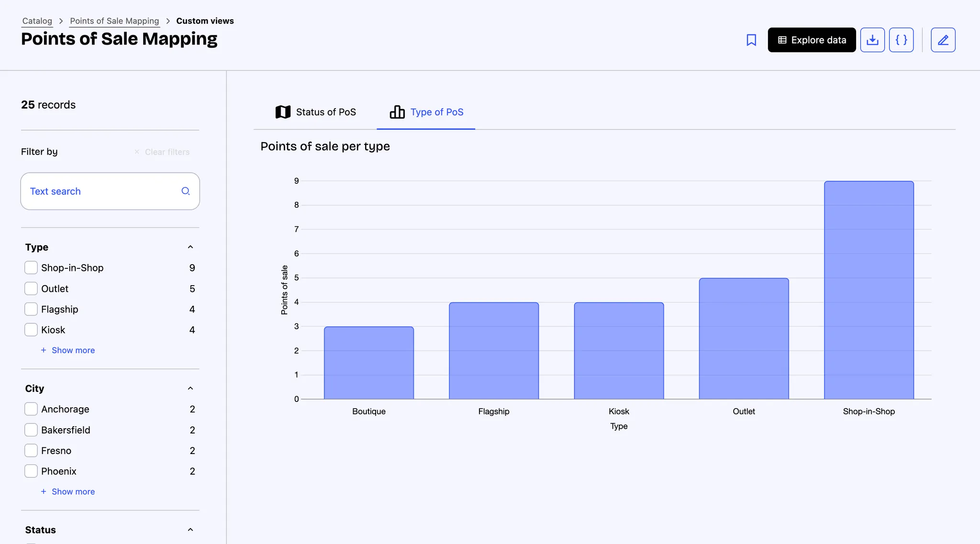Collapse the Status filter section
The image size is (980, 544).
(x=190, y=530)
